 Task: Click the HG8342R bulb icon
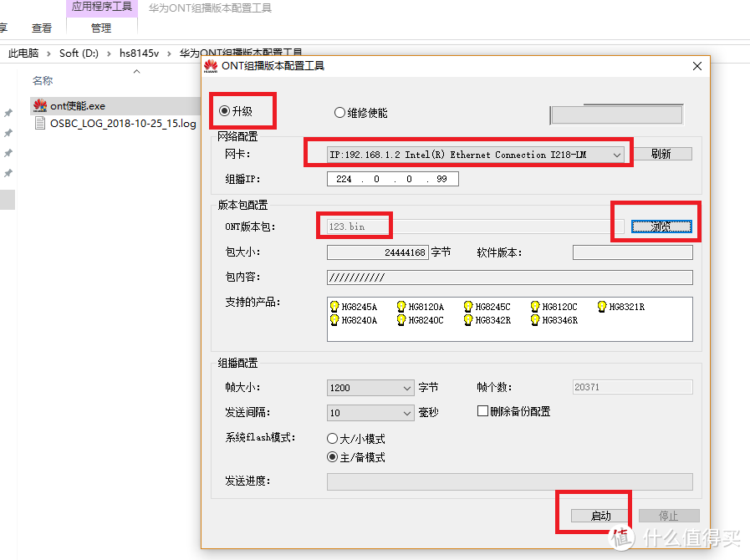468,320
